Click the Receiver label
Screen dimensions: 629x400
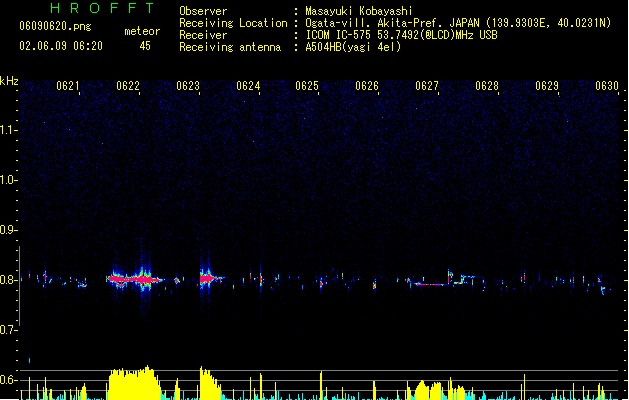(x=203, y=35)
